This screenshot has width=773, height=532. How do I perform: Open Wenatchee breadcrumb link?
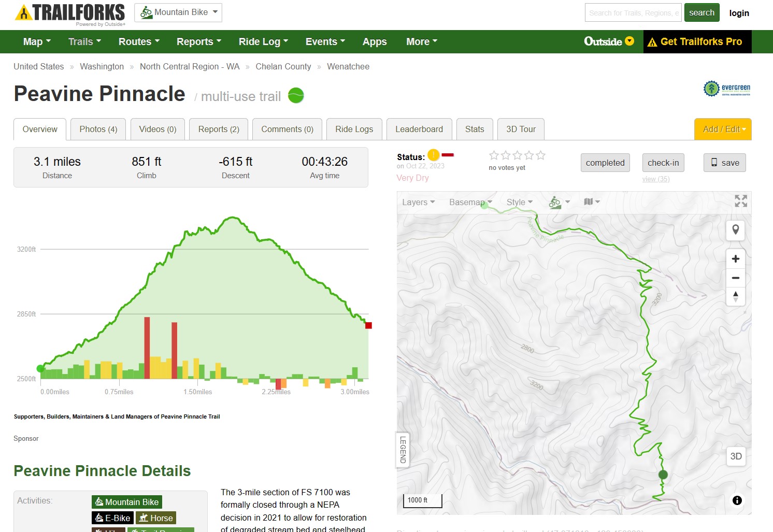click(x=348, y=66)
